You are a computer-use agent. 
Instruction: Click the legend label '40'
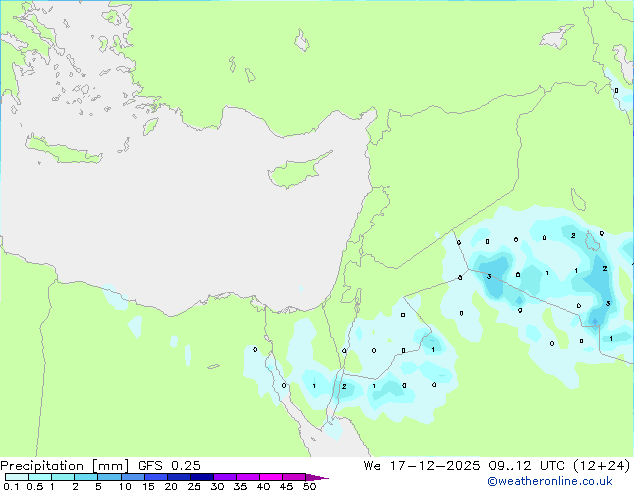tap(263, 486)
